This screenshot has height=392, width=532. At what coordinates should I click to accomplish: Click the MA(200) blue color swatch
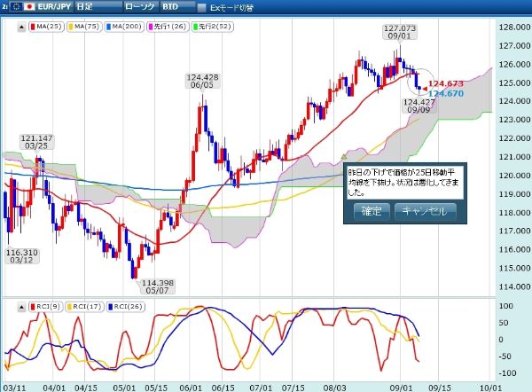(x=108, y=27)
